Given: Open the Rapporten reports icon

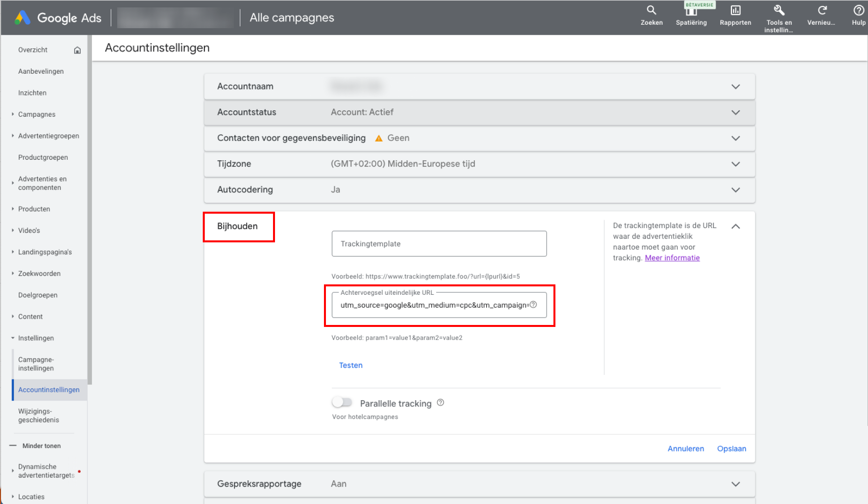Looking at the screenshot, I should (735, 10).
